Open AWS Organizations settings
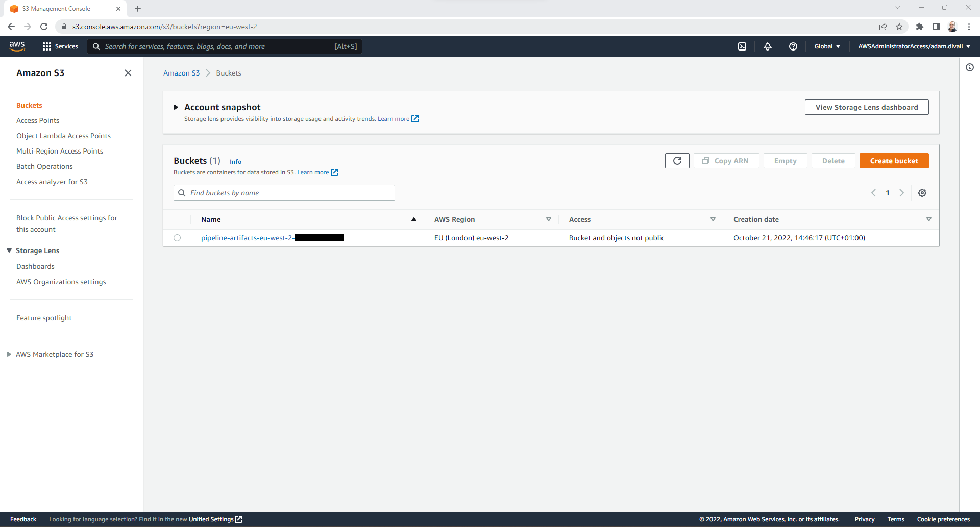The image size is (980, 527). pos(61,282)
